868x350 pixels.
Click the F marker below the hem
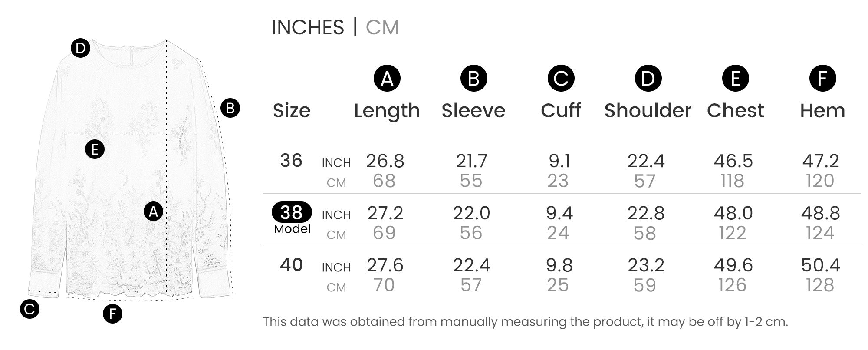pos(112,314)
